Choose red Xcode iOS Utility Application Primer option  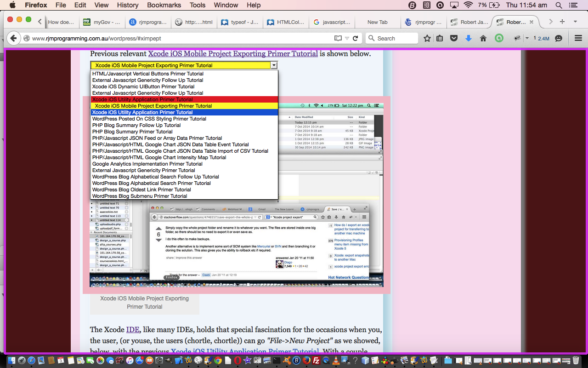pos(184,99)
